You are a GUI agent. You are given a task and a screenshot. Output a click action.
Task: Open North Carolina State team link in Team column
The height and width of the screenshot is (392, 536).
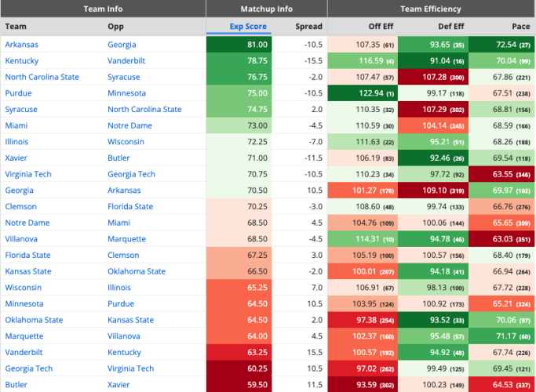click(x=42, y=77)
